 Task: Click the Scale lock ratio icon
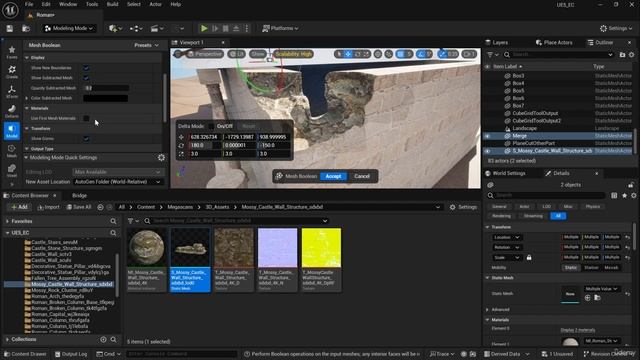[x=529, y=258]
